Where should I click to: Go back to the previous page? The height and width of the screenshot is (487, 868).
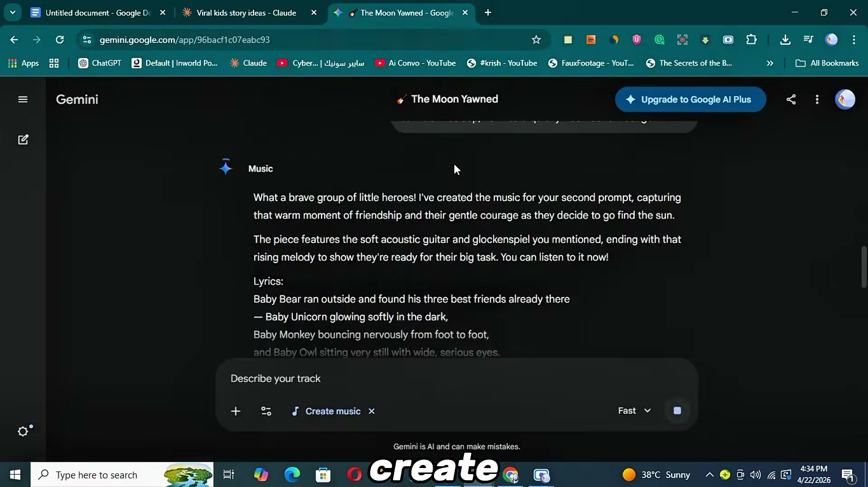click(x=14, y=40)
